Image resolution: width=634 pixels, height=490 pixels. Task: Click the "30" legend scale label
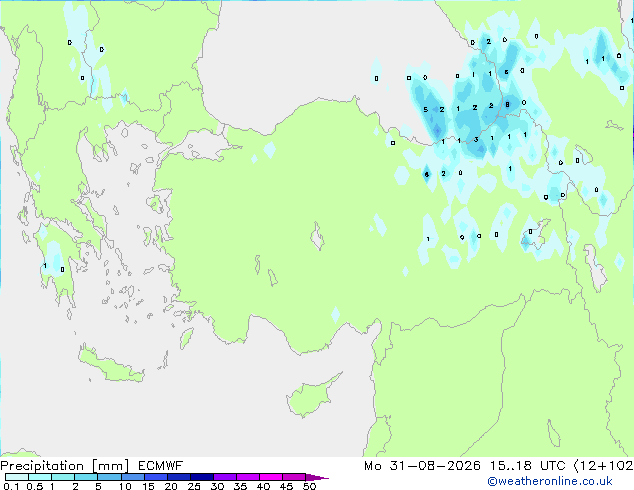[218, 486]
